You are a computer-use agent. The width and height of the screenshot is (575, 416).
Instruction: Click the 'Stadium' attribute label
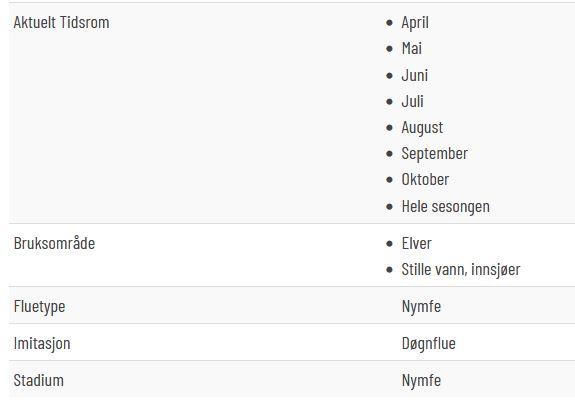(39, 380)
